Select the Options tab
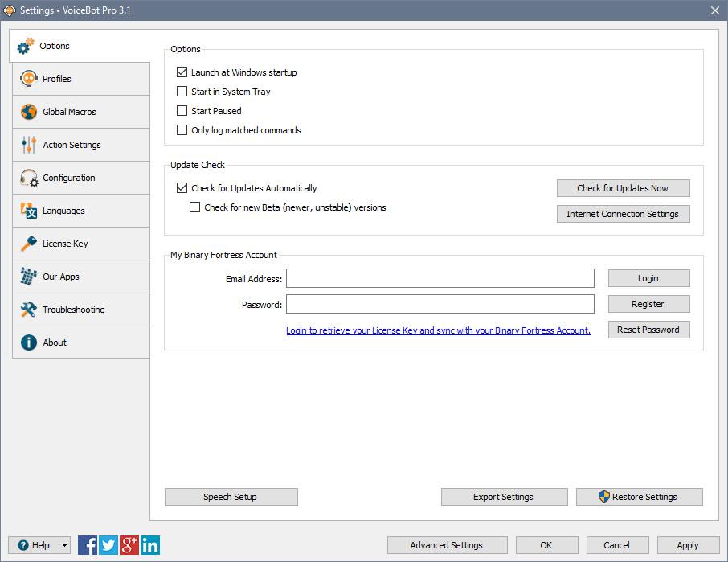The width and height of the screenshot is (728, 562). point(80,46)
